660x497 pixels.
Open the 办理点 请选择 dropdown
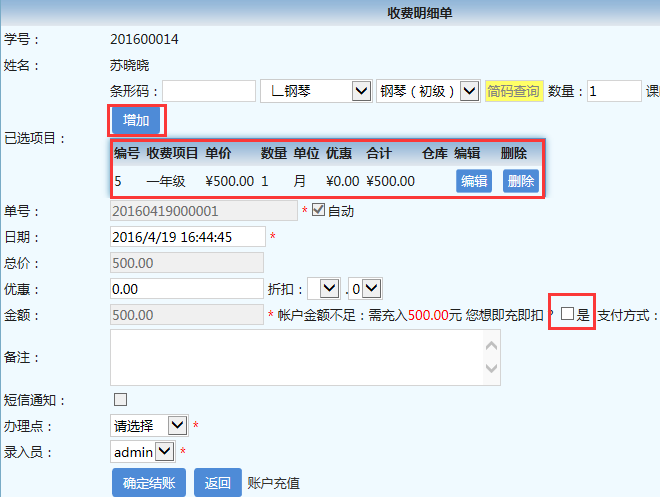pyautogui.click(x=148, y=426)
